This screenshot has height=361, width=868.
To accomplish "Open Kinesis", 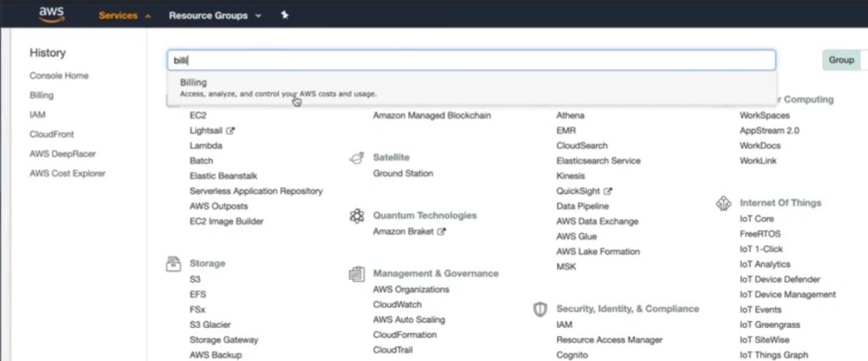I will pos(570,176).
